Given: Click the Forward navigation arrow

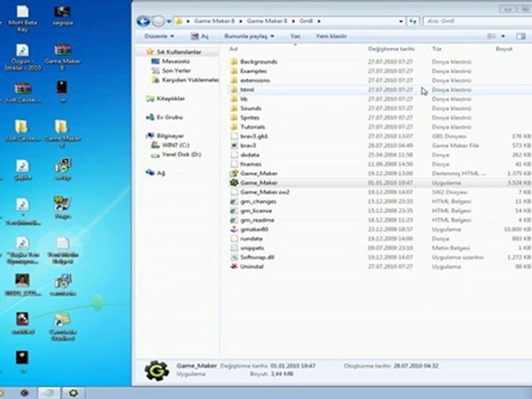Looking at the screenshot, I should point(158,22).
